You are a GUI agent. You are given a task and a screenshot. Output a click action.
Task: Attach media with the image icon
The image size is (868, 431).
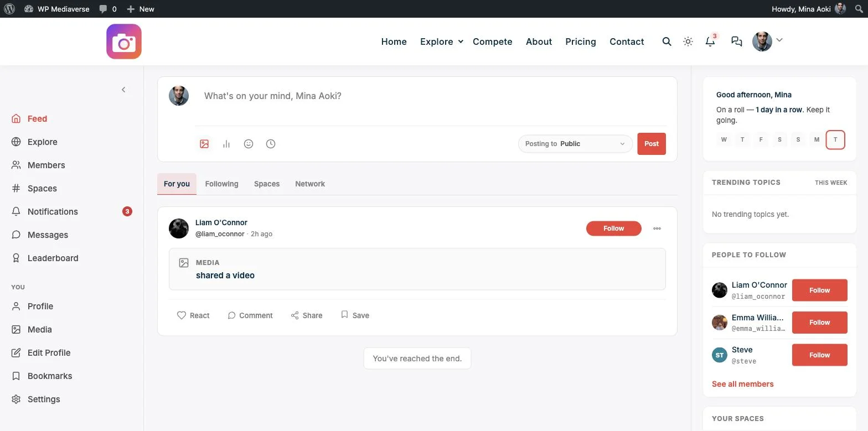pos(204,144)
